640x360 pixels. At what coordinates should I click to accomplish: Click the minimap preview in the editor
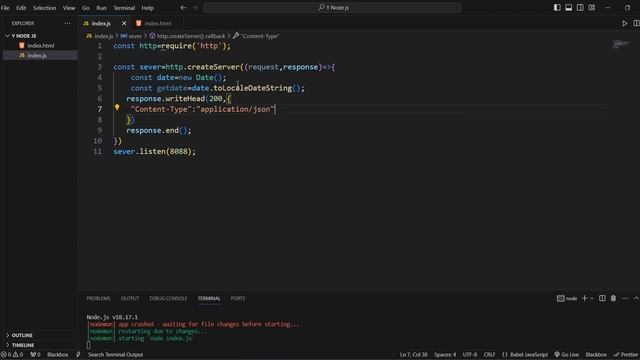click(621, 44)
